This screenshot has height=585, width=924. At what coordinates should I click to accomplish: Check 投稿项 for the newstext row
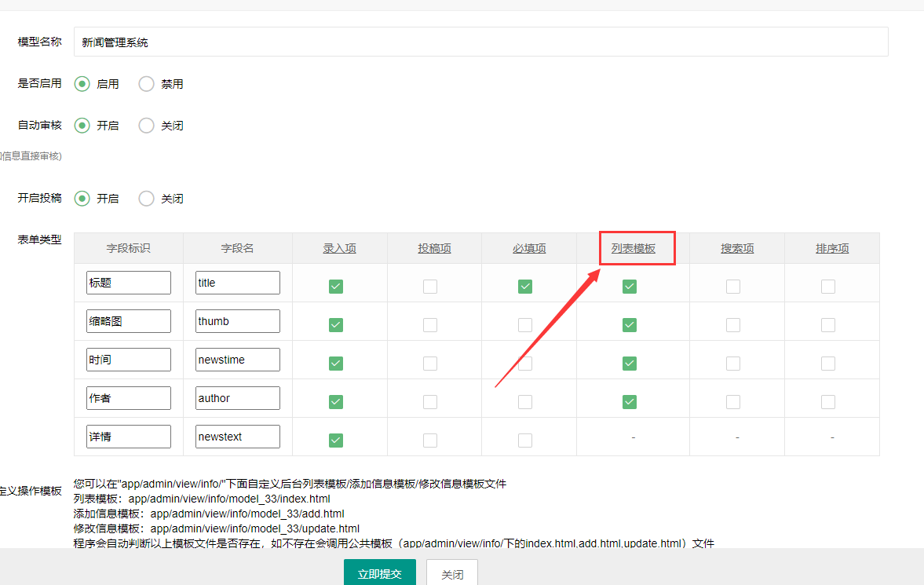(430, 441)
